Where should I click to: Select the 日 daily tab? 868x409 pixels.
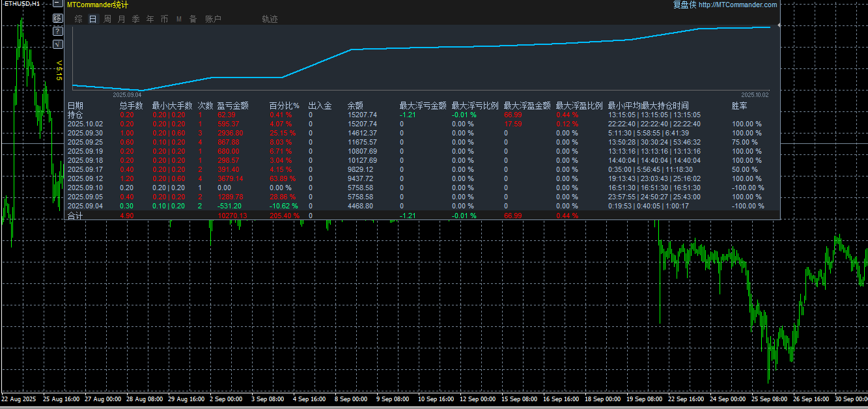tap(92, 20)
